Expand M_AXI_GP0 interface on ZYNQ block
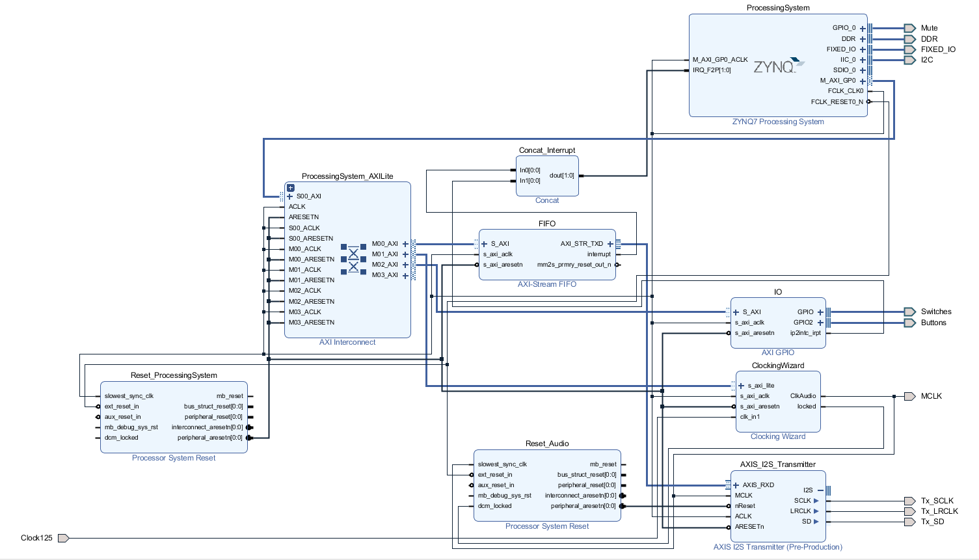Screen dimensions: 979x560 (x=863, y=81)
